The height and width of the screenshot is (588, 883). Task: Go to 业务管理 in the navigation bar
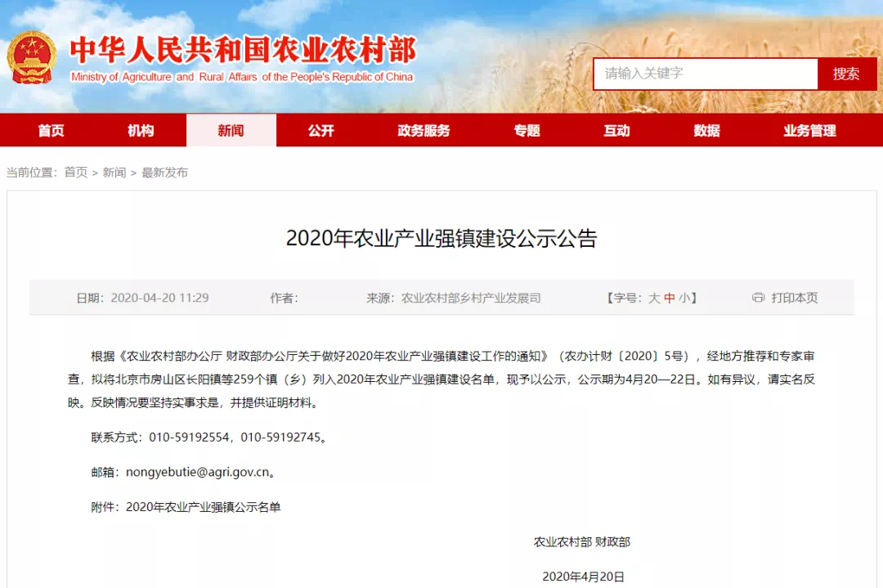[x=809, y=131]
